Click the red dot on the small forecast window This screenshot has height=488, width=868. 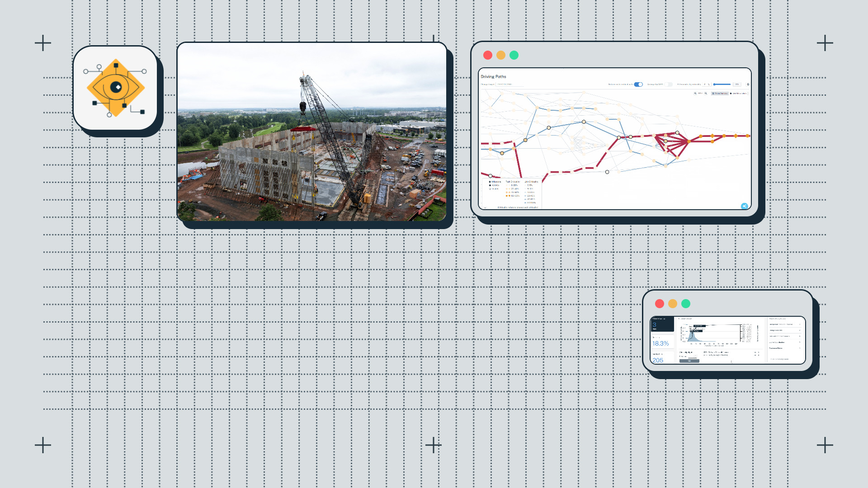pyautogui.click(x=660, y=304)
